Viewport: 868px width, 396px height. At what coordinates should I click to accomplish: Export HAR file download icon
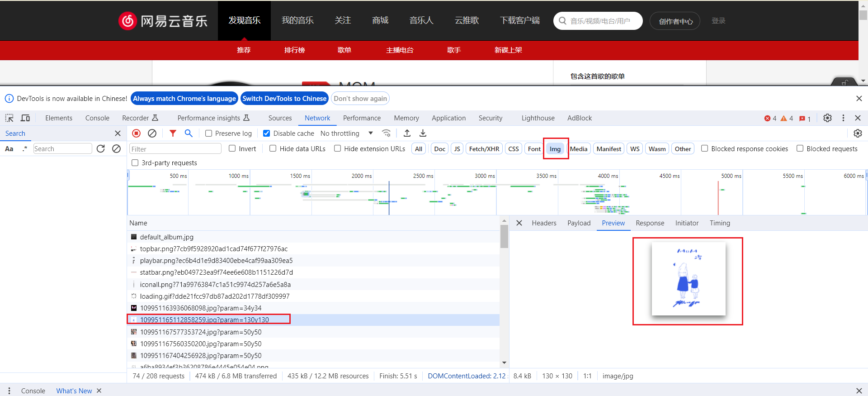tap(423, 133)
